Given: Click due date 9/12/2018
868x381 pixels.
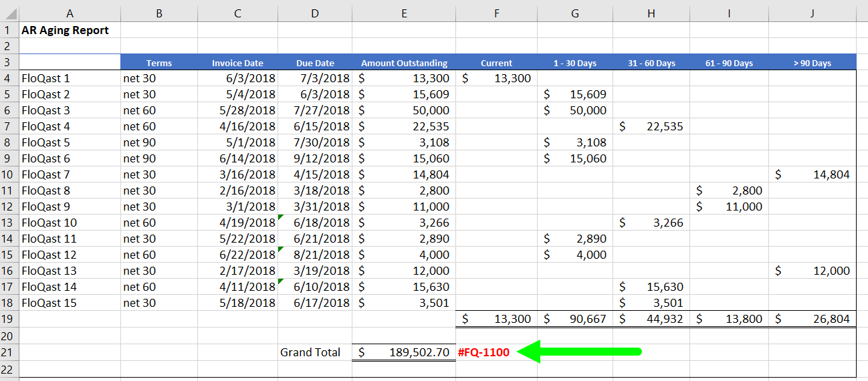Looking at the screenshot, I should click(315, 158).
